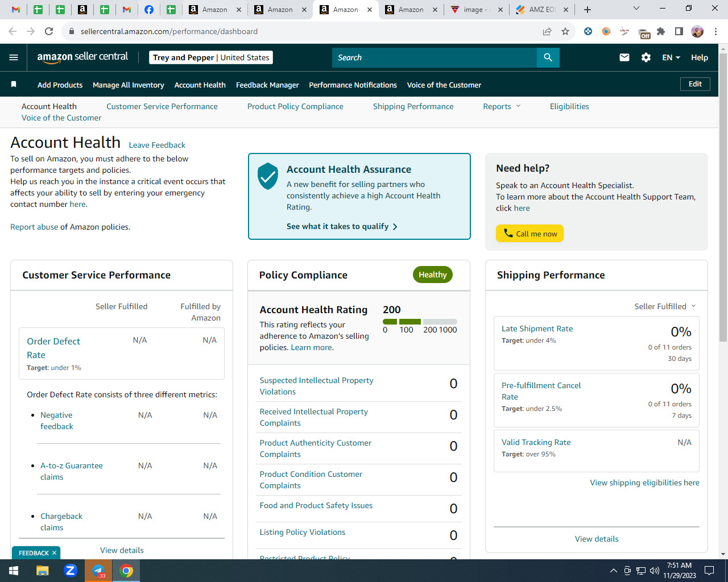Open Manage All Inventory
The height and width of the screenshot is (582, 728).
point(129,85)
